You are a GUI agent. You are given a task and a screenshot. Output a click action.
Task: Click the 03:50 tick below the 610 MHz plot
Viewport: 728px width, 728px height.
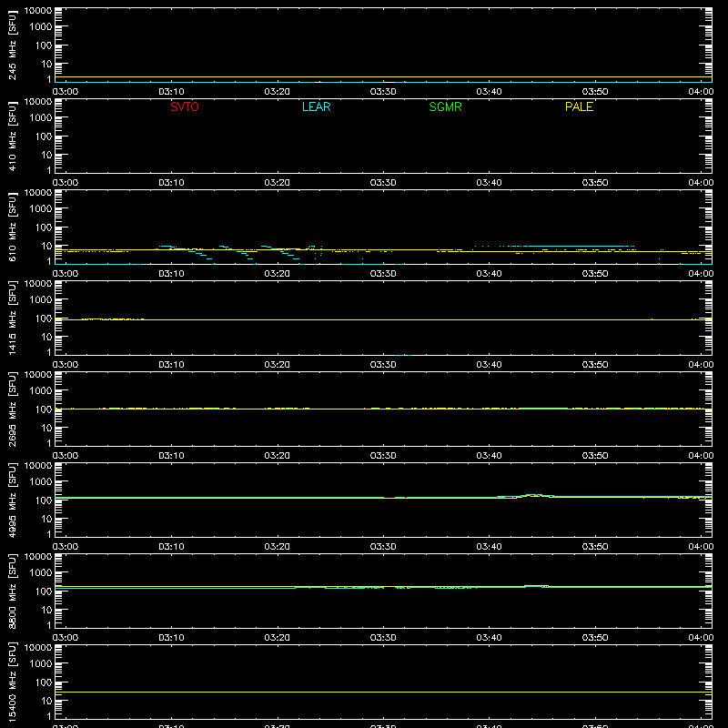coord(595,274)
